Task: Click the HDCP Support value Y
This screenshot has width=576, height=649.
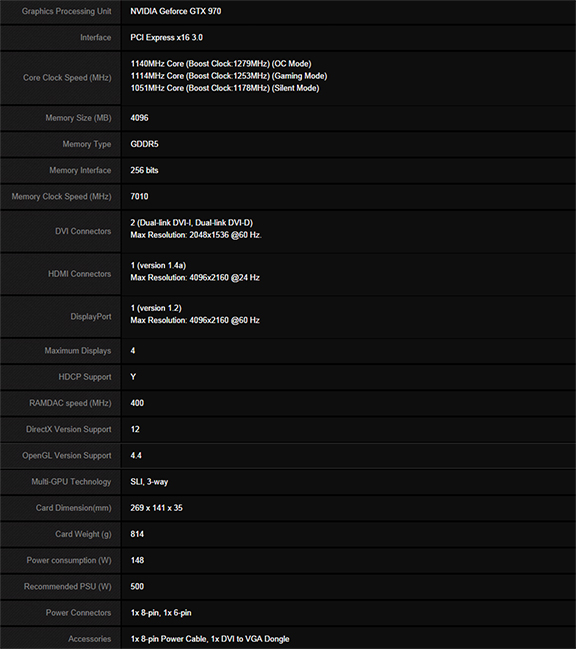Action: [133, 377]
